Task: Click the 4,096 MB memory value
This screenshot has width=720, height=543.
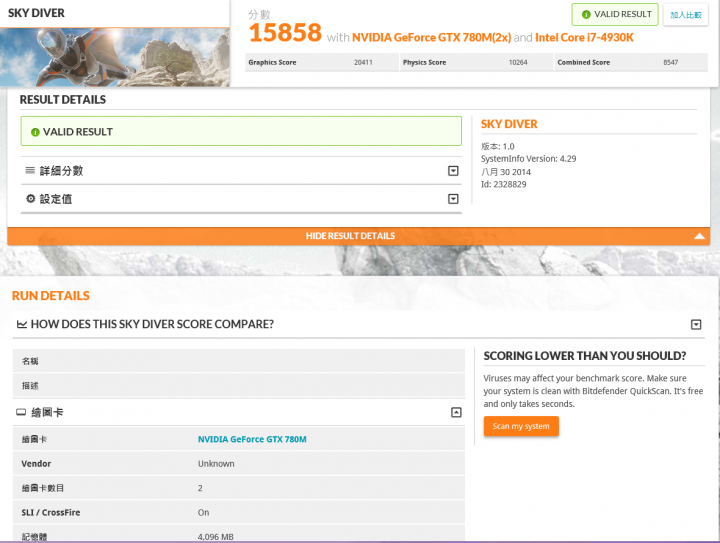Action: (x=215, y=537)
